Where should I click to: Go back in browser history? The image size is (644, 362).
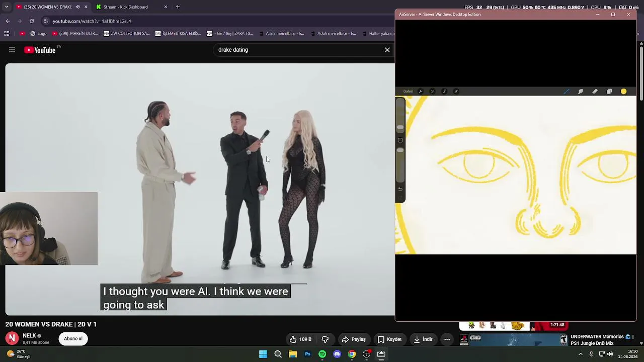pos(8,21)
